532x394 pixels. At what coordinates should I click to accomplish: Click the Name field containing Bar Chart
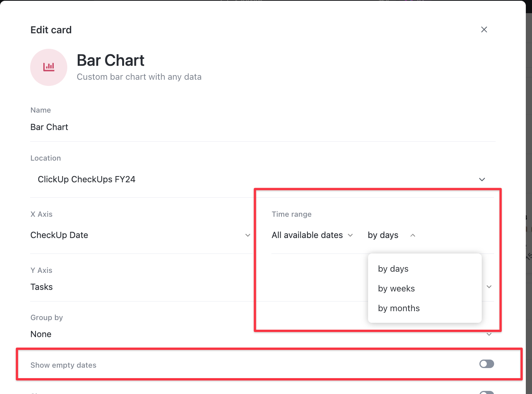tap(49, 127)
